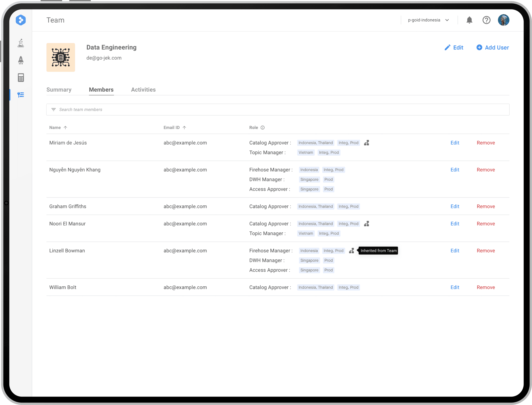Remove Graham Griffiths from team

[486, 207]
